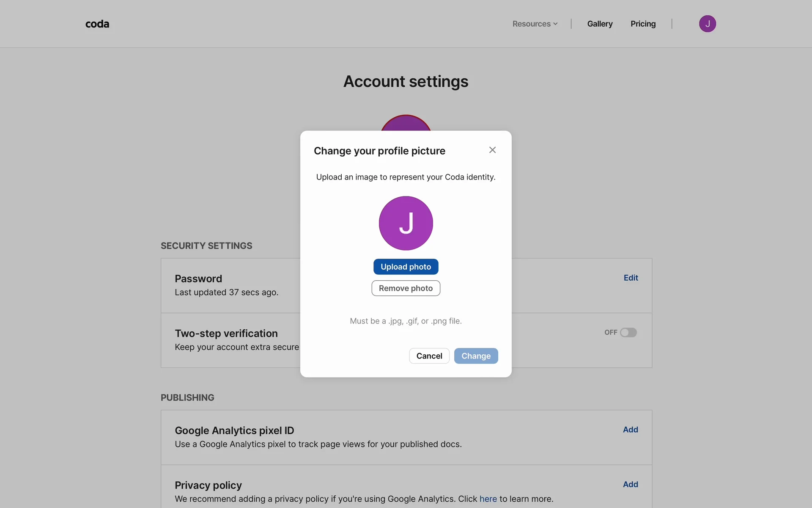Open the 'here' learn more link
Viewport: 812px width, 508px height.
(x=488, y=499)
